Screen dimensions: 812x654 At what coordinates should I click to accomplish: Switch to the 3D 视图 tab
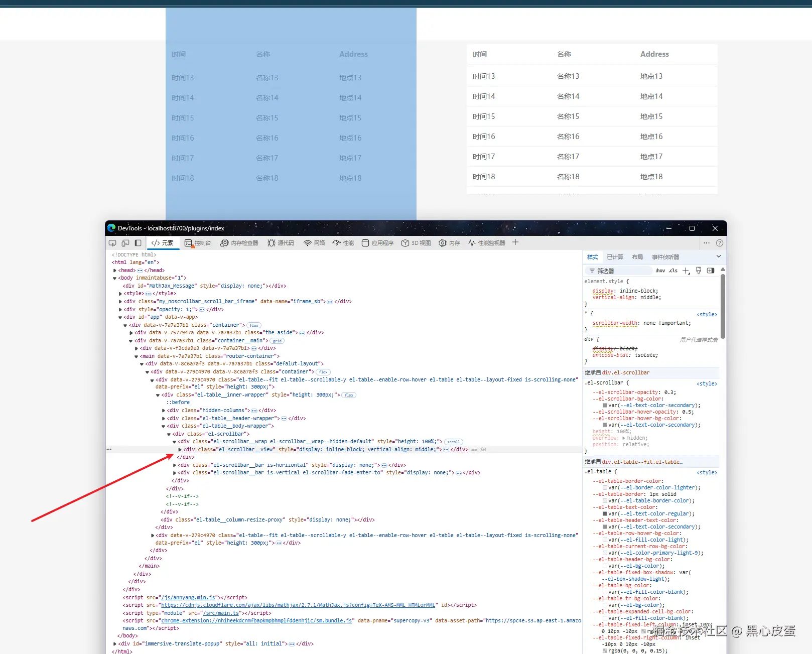coord(416,243)
